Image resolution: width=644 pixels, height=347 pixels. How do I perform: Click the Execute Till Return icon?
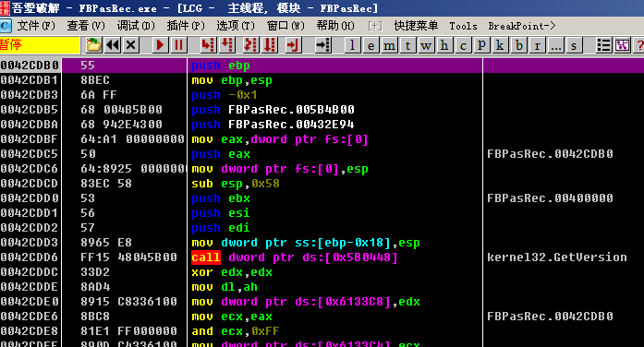(293, 44)
